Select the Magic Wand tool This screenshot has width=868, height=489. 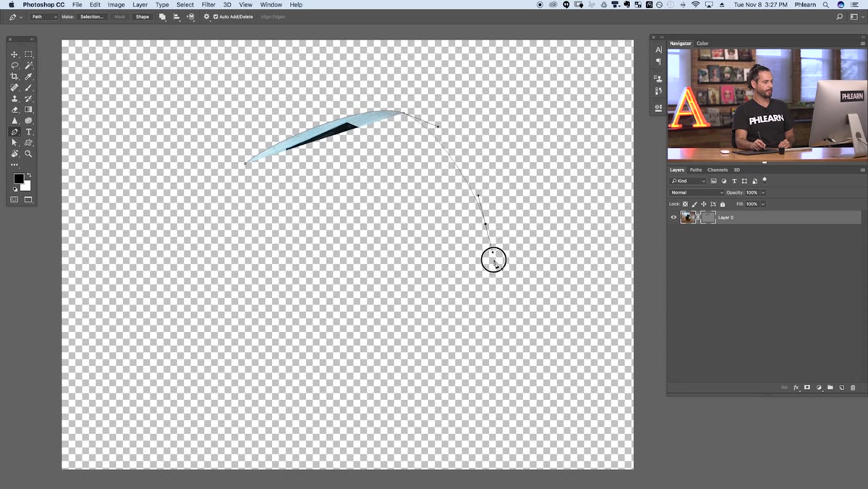pyautogui.click(x=29, y=65)
